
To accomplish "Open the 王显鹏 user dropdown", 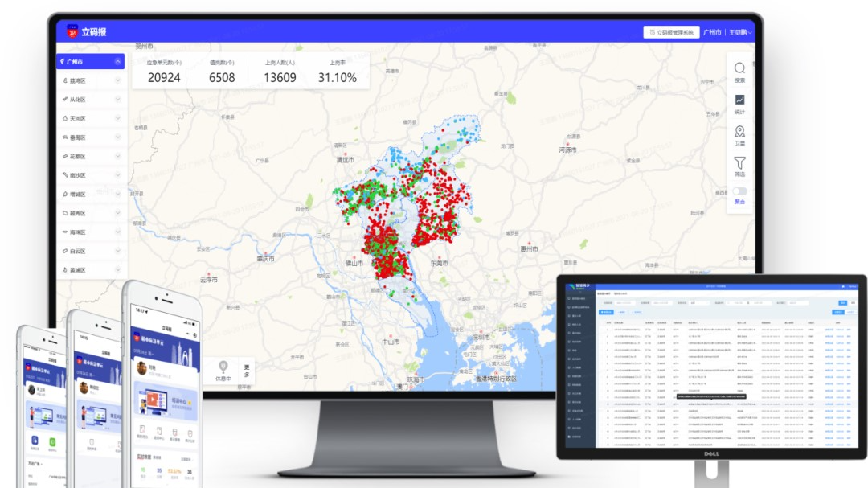I will [740, 33].
